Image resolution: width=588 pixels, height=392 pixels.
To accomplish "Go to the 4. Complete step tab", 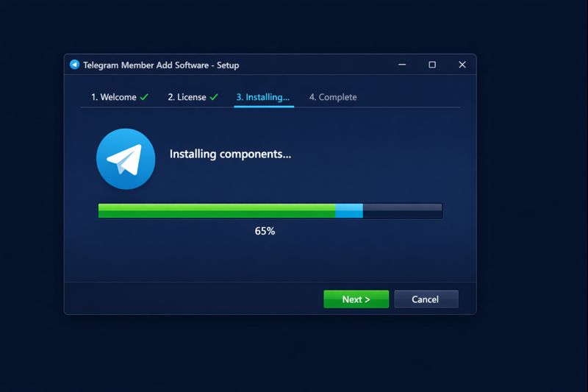I will 333,97.
